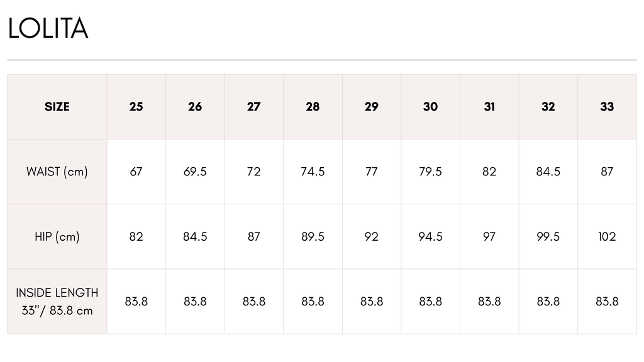Select waist value 84.5
644x362 pixels.
pyautogui.click(x=548, y=172)
